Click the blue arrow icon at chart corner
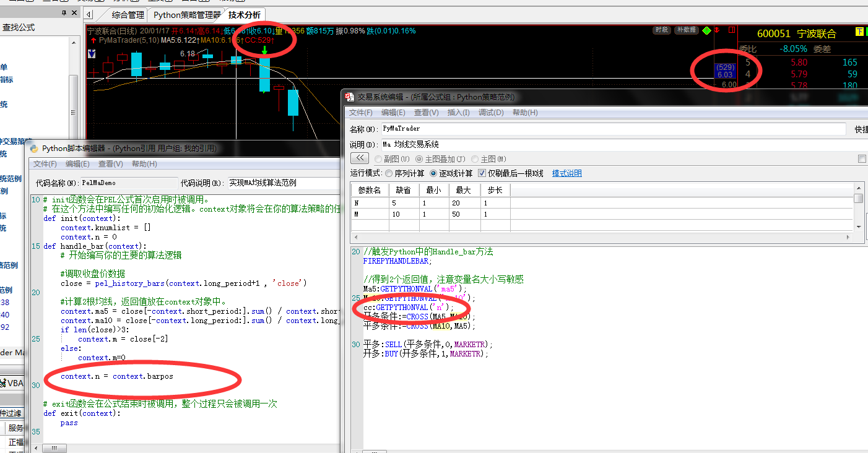 click(x=91, y=54)
